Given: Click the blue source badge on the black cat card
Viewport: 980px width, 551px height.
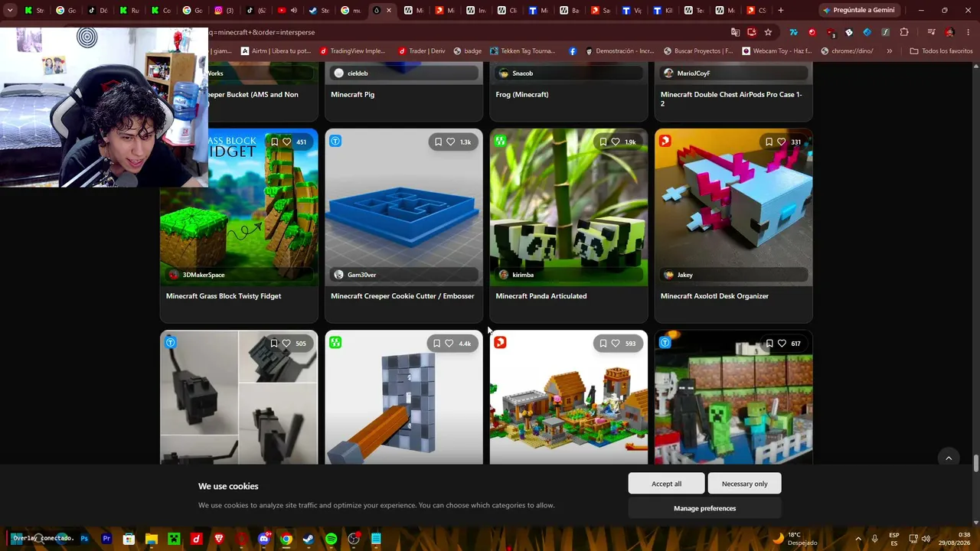Looking at the screenshot, I should (x=171, y=343).
